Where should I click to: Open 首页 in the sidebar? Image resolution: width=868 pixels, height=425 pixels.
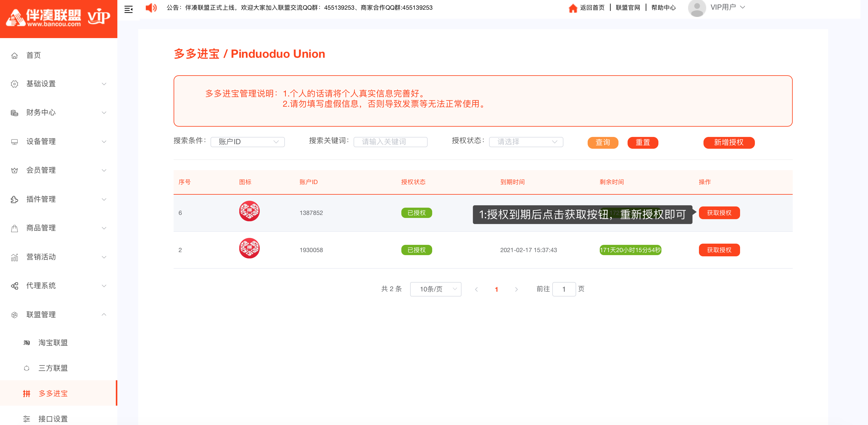(59, 55)
